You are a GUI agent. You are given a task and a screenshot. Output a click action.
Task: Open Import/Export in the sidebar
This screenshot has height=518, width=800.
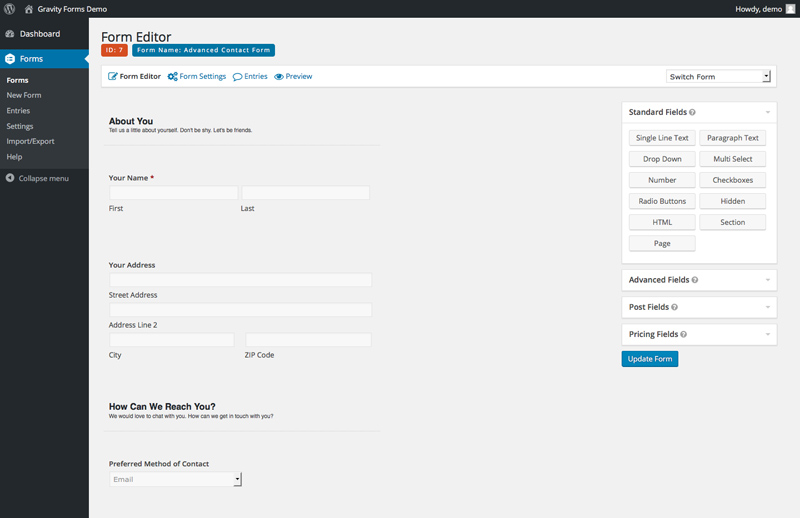(31, 141)
